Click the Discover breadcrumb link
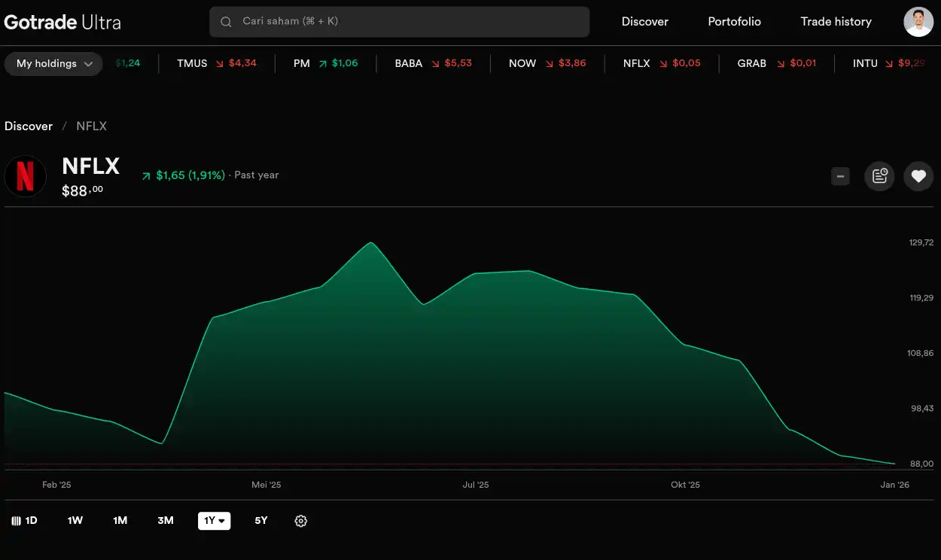The width and height of the screenshot is (941, 560). click(29, 126)
